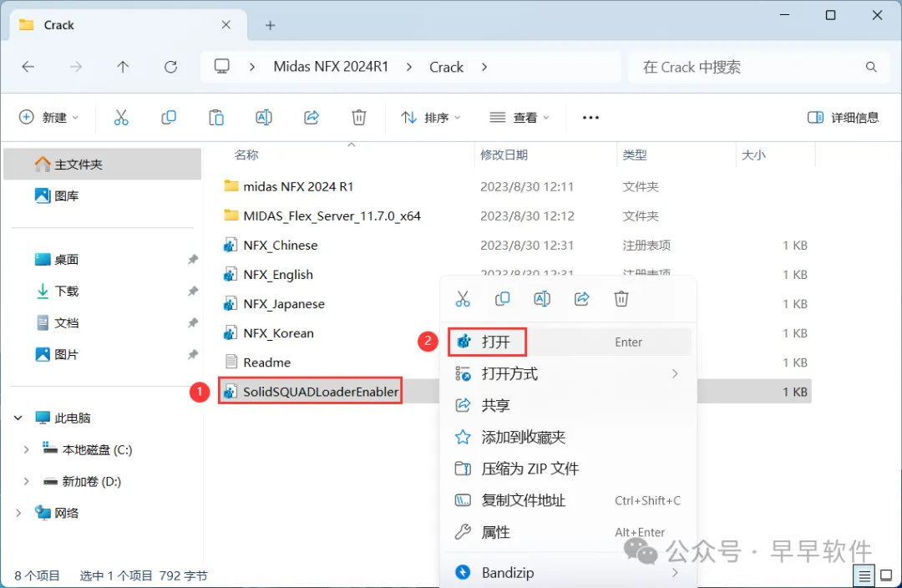Sort by 名称 column header
Screen dimensions: 902x588
pyautogui.click(x=246, y=155)
